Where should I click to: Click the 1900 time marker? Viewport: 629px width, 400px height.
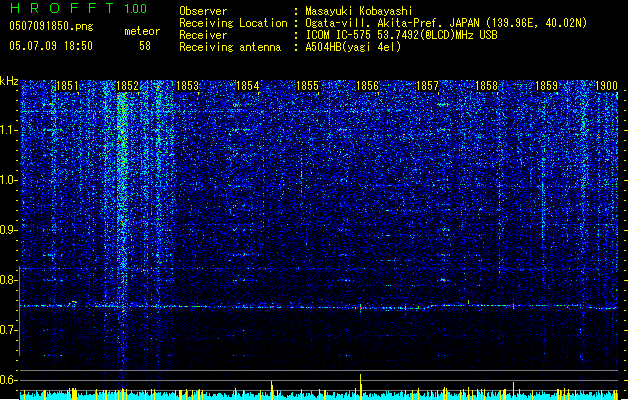(x=606, y=86)
